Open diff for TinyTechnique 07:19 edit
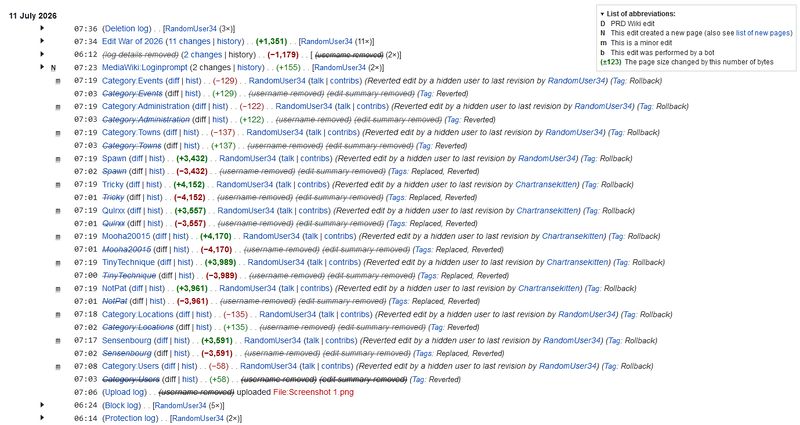Image resolution: width=800 pixels, height=425 pixels. coord(165,262)
